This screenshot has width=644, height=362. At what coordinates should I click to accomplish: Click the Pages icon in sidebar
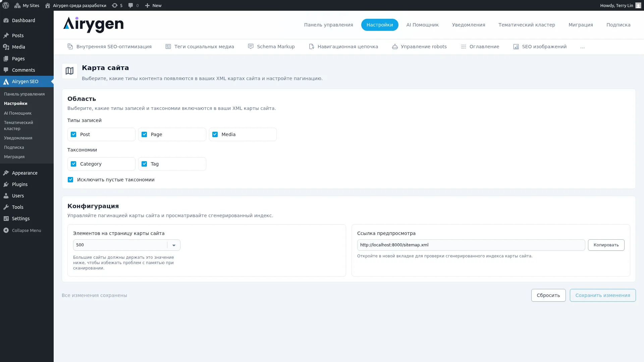(6, 59)
